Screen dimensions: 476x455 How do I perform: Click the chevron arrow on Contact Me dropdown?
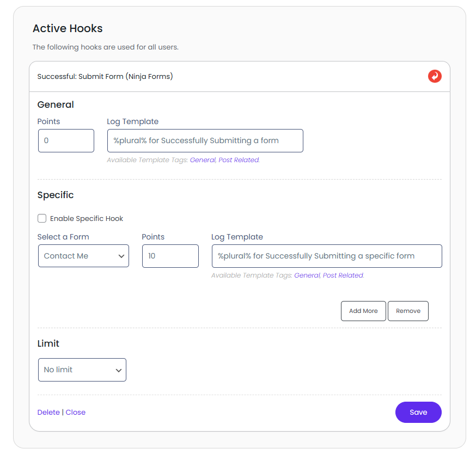coord(121,256)
